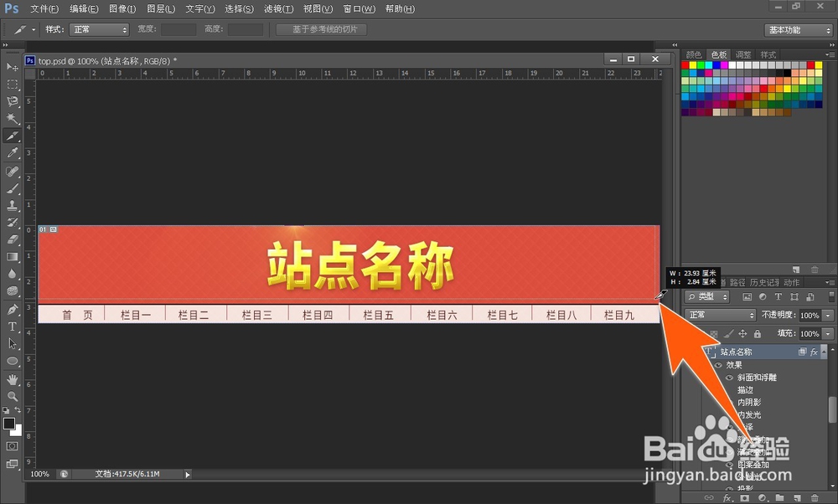
Task: Open the 正常 blend mode dropdown
Action: (x=721, y=315)
